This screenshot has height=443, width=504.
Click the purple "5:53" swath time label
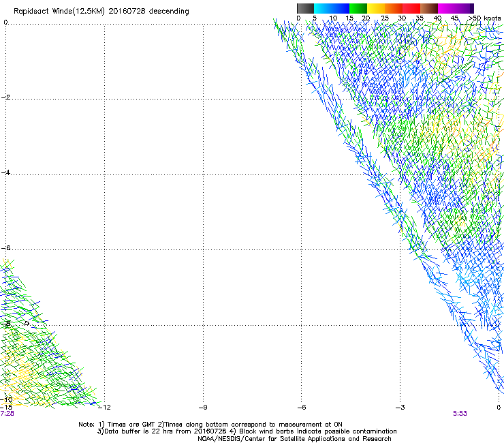coord(460,414)
